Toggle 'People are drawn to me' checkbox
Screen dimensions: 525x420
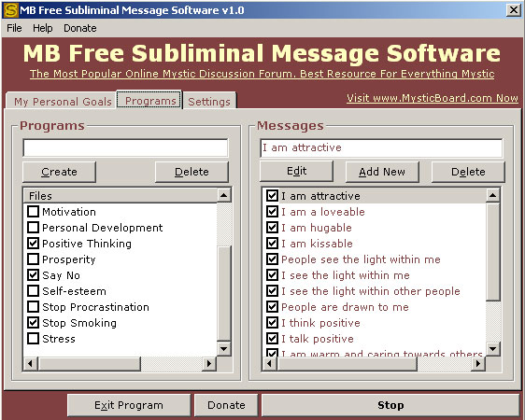[x=272, y=307]
